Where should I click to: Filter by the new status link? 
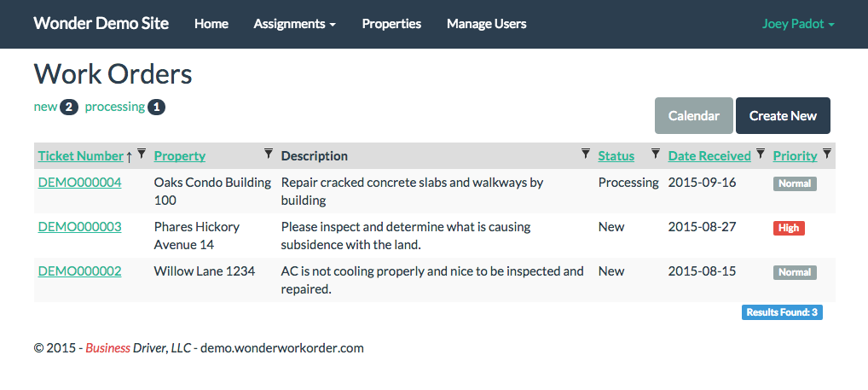point(45,107)
